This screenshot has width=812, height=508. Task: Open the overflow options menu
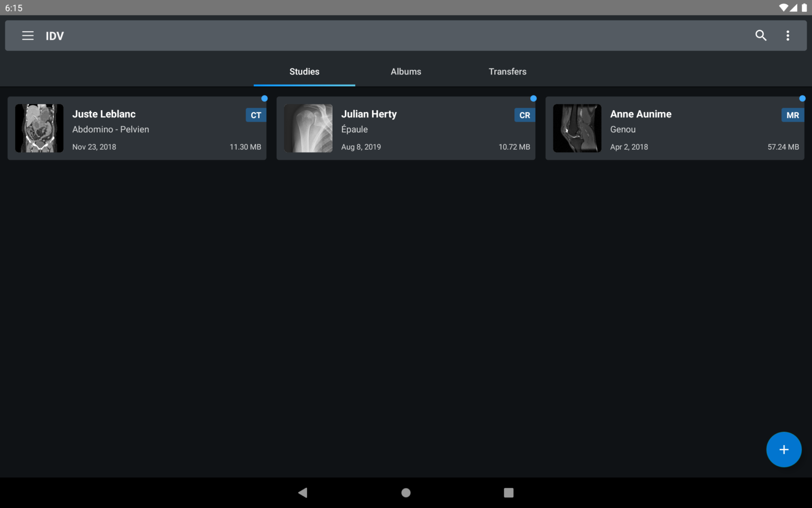click(787, 35)
